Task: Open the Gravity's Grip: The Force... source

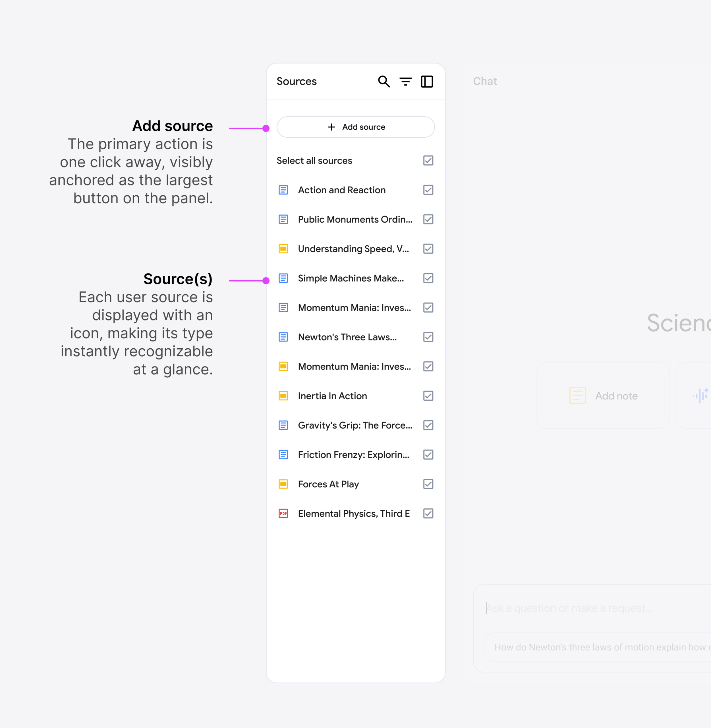Action: (355, 425)
